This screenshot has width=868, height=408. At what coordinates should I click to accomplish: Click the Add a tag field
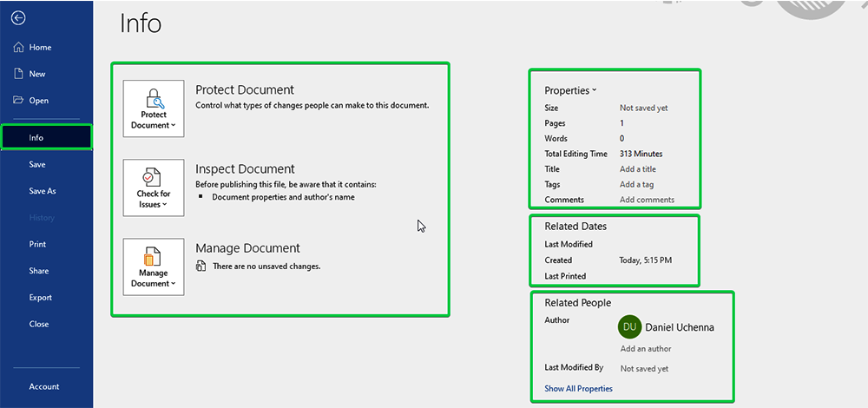tap(637, 184)
